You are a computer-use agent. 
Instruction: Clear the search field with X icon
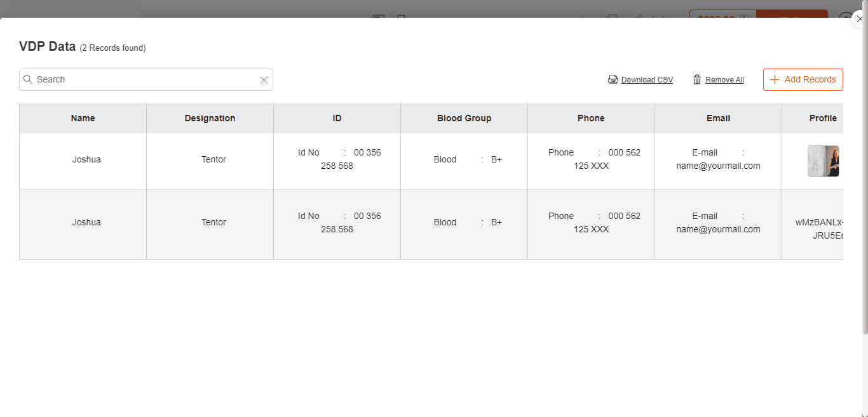(264, 80)
